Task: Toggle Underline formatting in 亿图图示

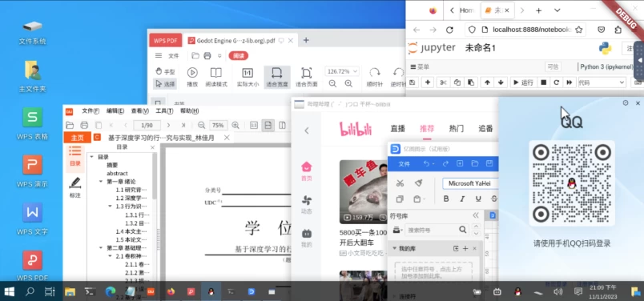Action: pos(478,199)
